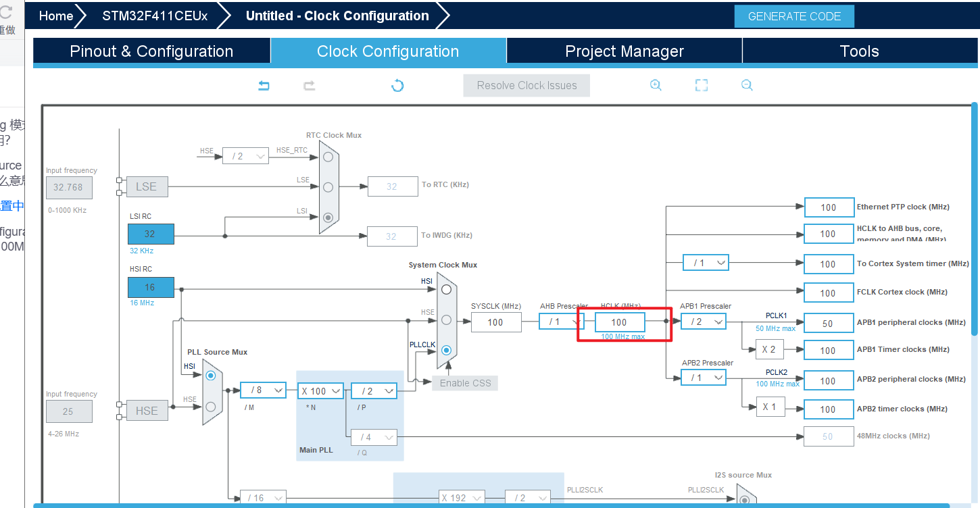This screenshot has width=980, height=508.
Task: Switch to Project Manager tab
Action: point(624,51)
